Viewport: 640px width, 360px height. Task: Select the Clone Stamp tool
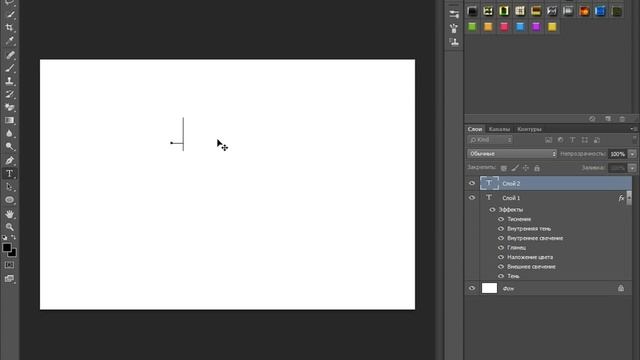click(10, 81)
